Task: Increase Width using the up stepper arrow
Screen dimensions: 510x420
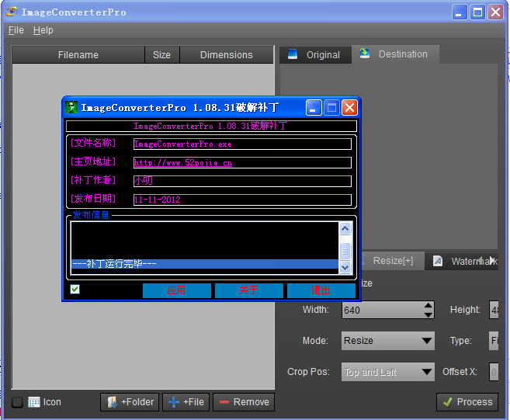Action: pos(428,306)
